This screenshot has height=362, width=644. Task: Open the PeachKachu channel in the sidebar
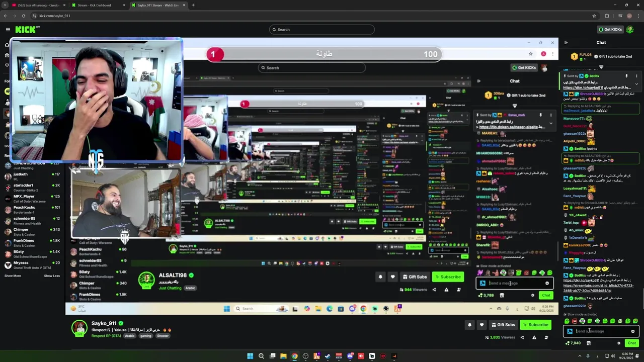pyautogui.click(x=32, y=210)
